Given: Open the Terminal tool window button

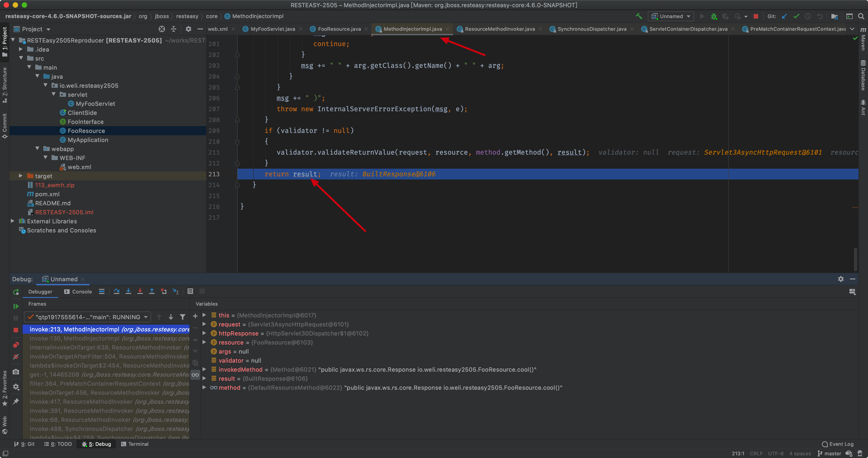Looking at the screenshot, I should [x=135, y=444].
